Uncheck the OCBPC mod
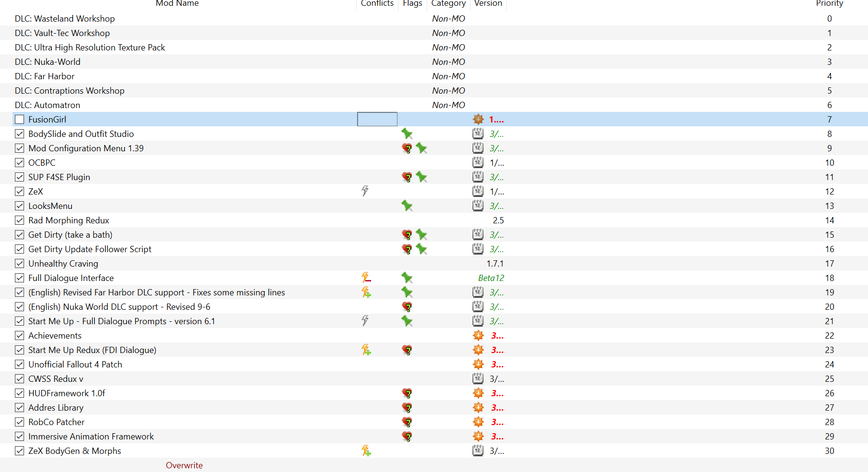 (20, 162)
